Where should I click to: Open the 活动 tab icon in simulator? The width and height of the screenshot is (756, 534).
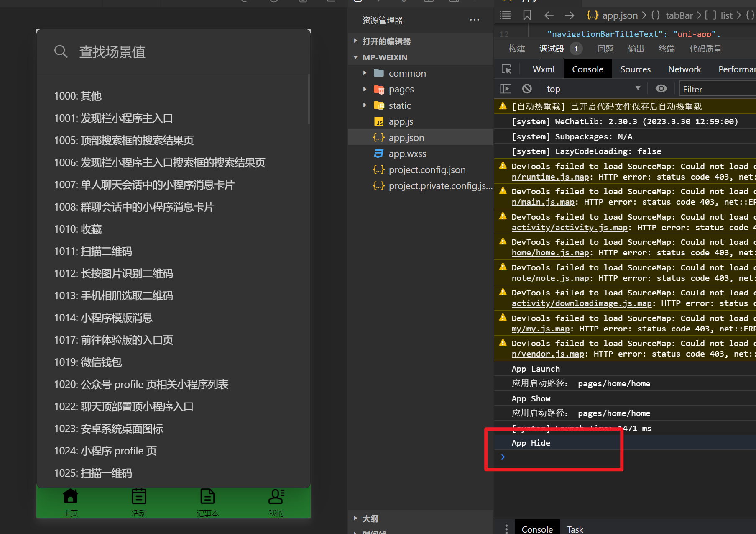(139, 496)
